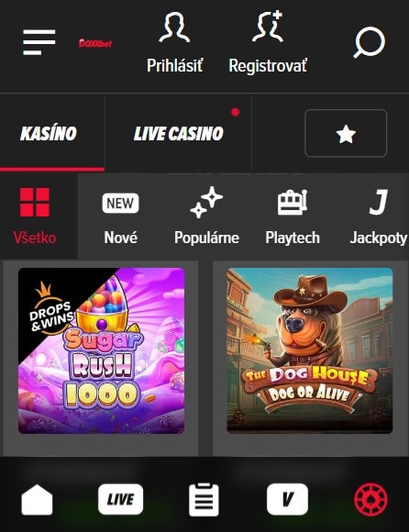Open virtual games V icon
Viewport: 409px width, 532px height.
[x=288, y=499]
